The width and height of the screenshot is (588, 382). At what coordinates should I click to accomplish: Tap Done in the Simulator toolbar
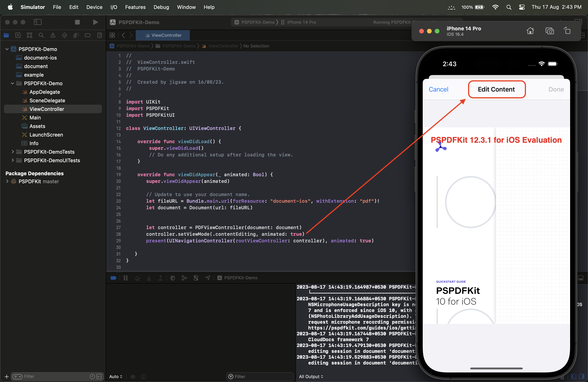pyautogui.click(x=556, y=89)
